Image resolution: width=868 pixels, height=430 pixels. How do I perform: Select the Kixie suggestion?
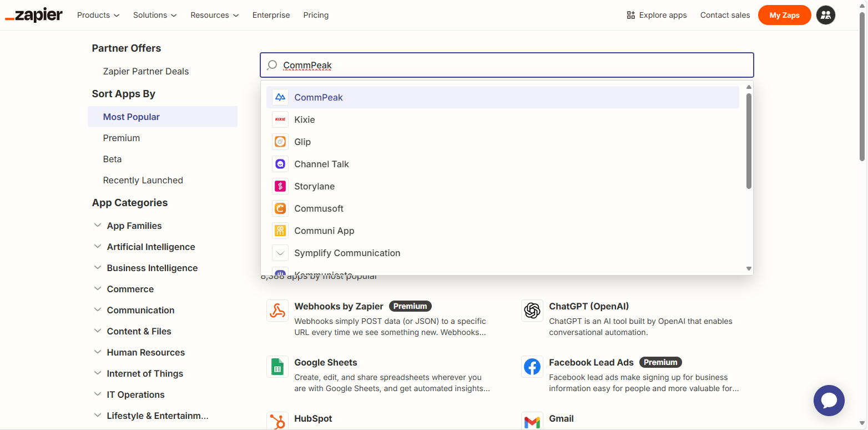503,119
